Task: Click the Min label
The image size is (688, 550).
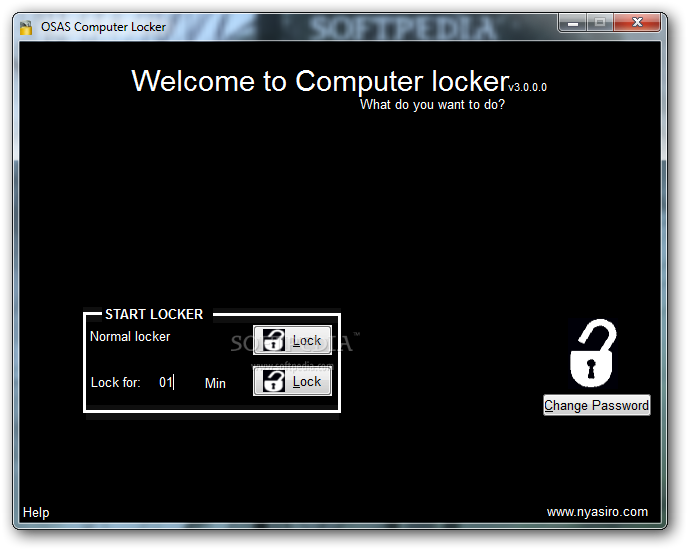Action: click(x=215, y=383)
